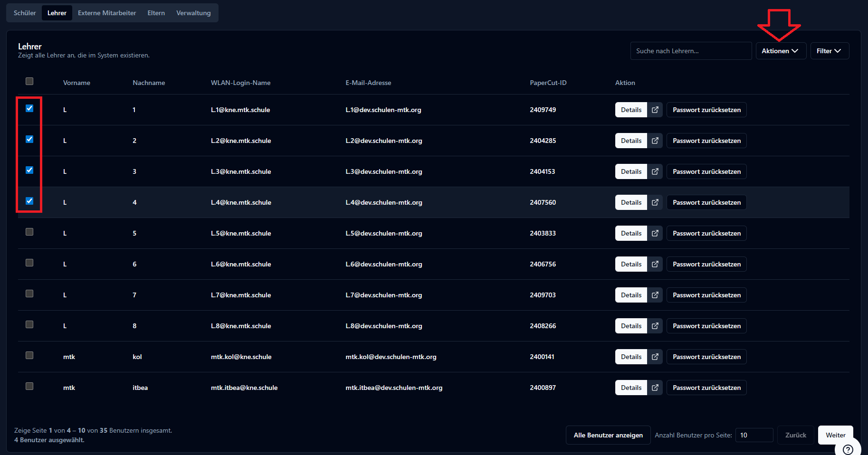Click external link icon for L.5 row
868x455 pixels.
pos(655,233)
